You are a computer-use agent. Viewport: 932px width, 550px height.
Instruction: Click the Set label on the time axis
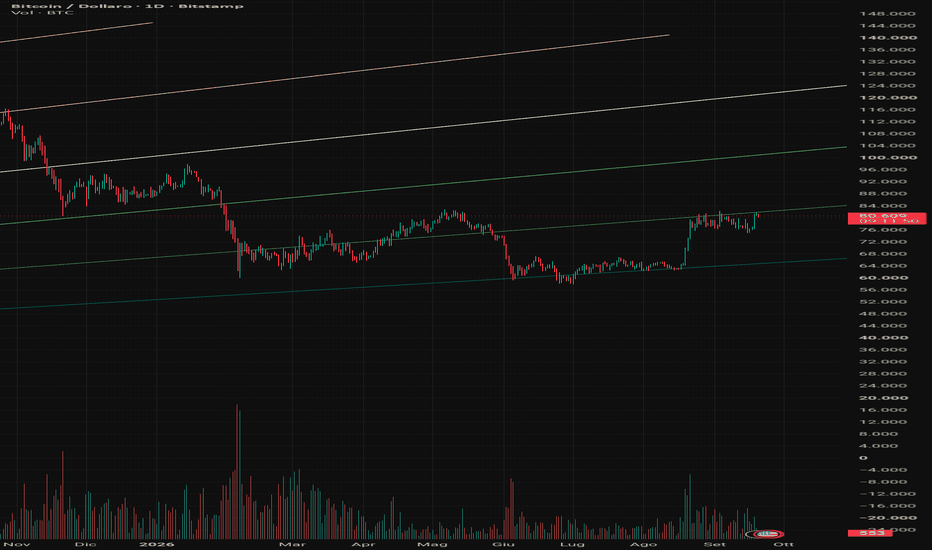point(714,544)
